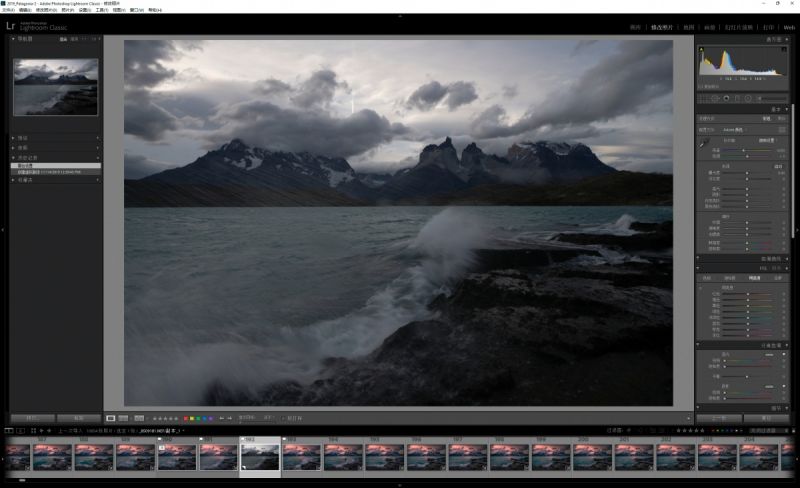Select the spot removal tool icon
Image resolution: width=800 pixels, height=488 pixels.
(715, 98)
